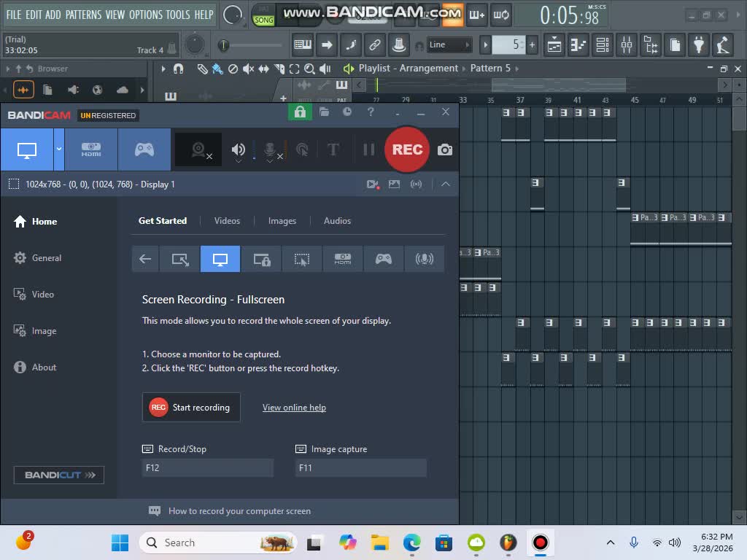Open the Audios tab
Screen dimensions: 747x560
(337, 221)
